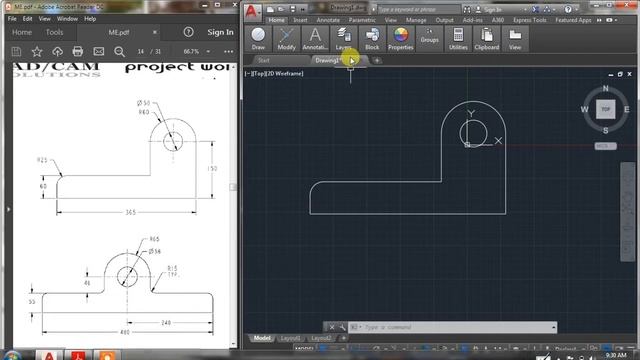Open the Block panel in AutoCAD ribbon
The image size is (640, 360).
(x=372, y=39)
